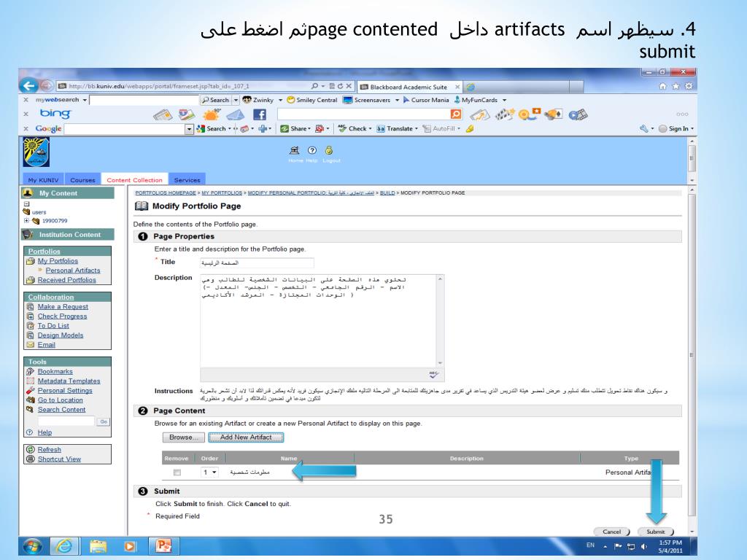Viewport: 747px width, 560px height.
Task: Click the Cancel button
Action: click(612, 532)
